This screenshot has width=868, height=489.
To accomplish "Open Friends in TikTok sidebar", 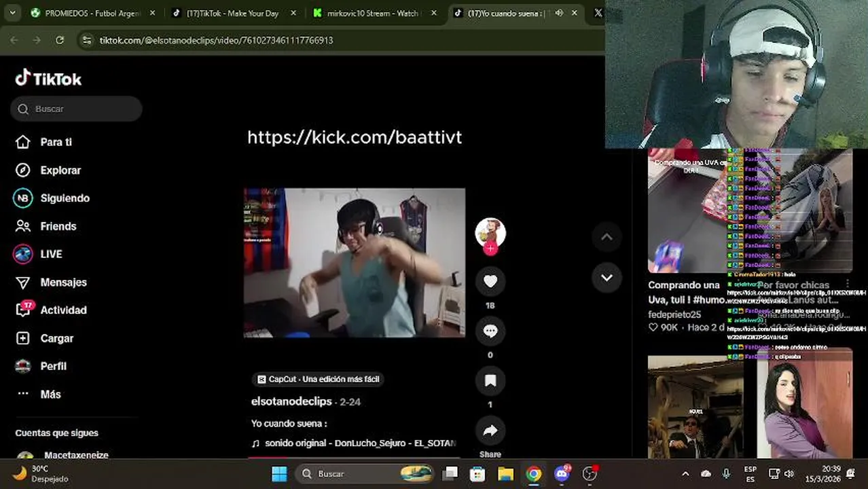I will coord(46,226).
